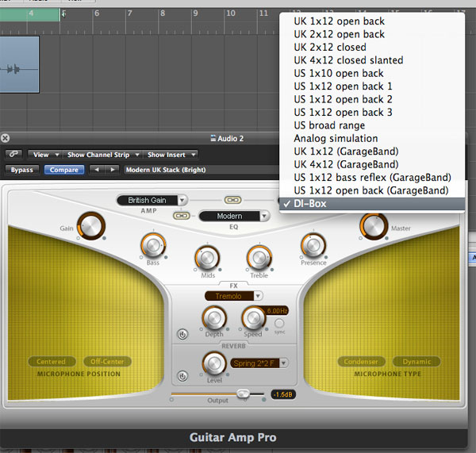Image resolution: width=476 pixels, height=453 pixels.
Task: Click the 6.00Hz speed value field
Action: (x=277, y=311)
